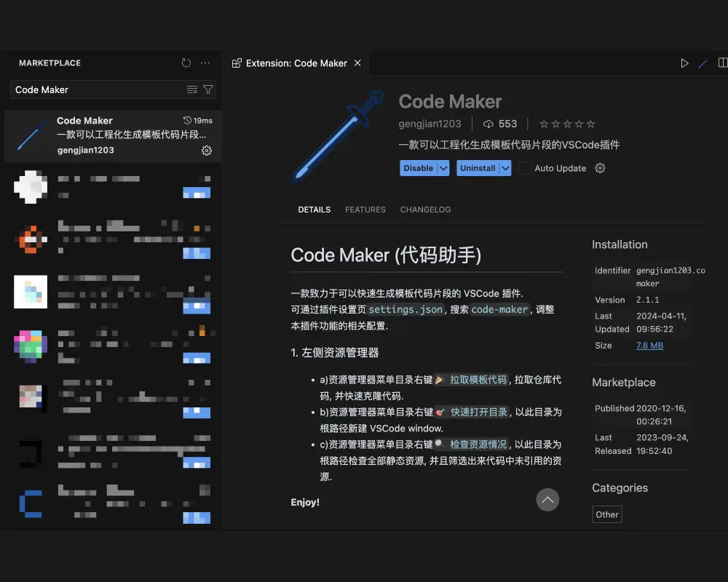
Task: Open manage gear next to Auto Update
Action: click(600, 168)
